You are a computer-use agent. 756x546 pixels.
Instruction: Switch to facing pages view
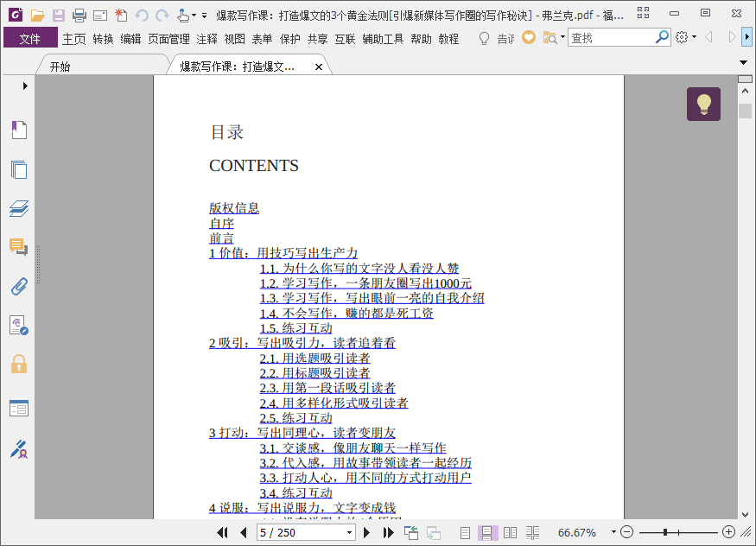pyautogui.click(x=510, y=532)
